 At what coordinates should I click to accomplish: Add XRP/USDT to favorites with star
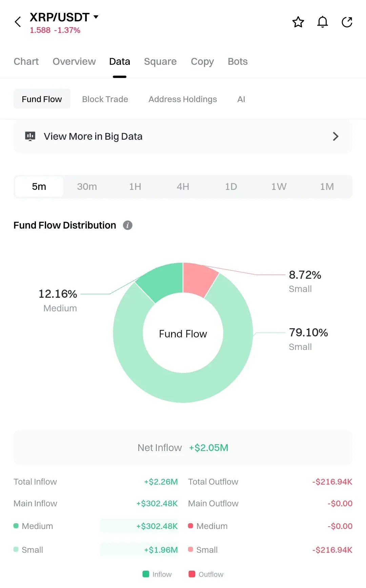coord(298,22)
